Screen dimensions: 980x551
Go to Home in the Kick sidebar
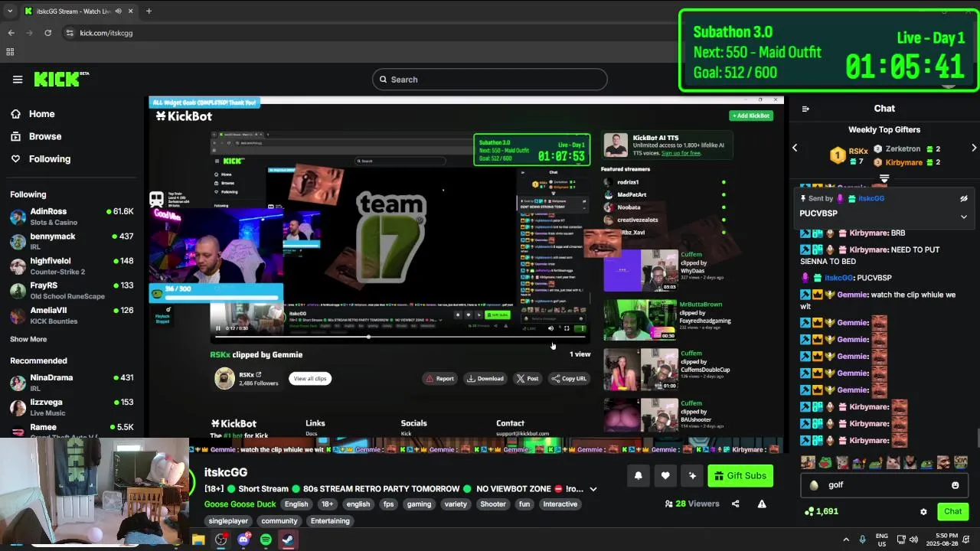click(x=42, y=114)
